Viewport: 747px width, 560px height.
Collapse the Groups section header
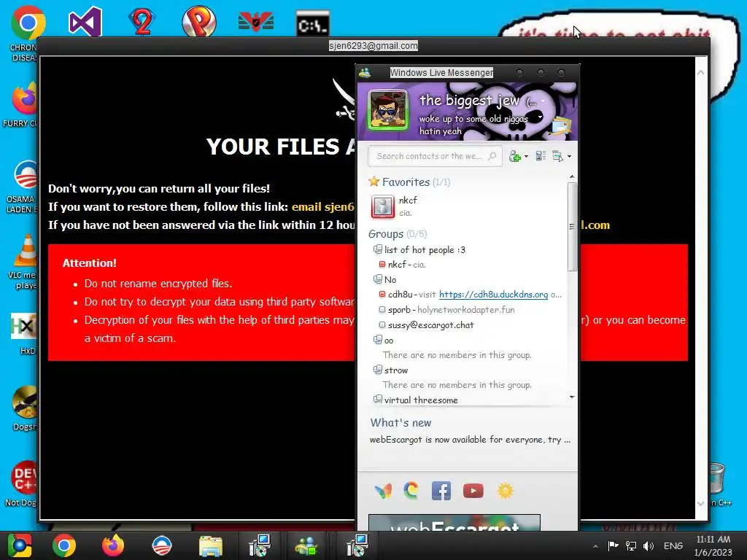(398, 234)
